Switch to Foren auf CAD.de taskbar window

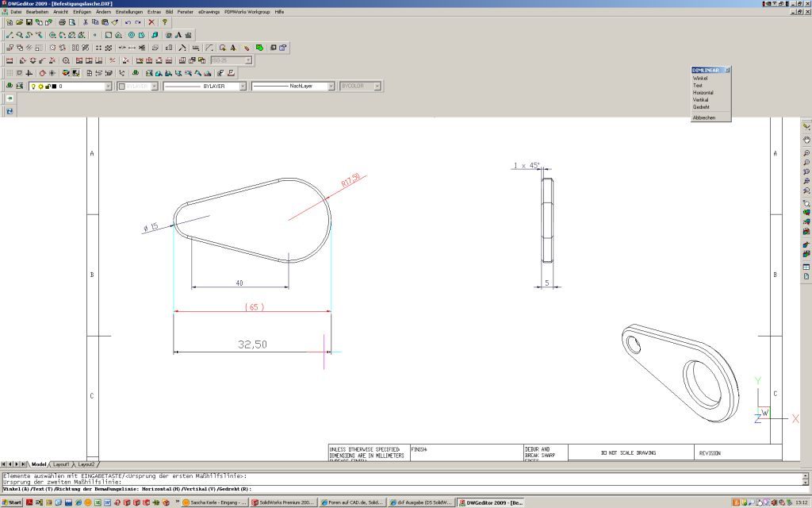point(352,502)
